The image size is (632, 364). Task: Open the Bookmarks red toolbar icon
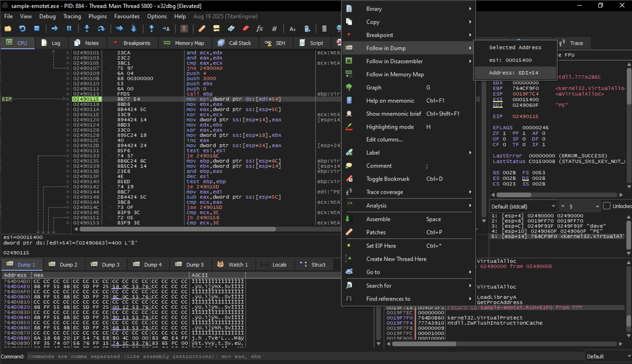coord(245,29)
